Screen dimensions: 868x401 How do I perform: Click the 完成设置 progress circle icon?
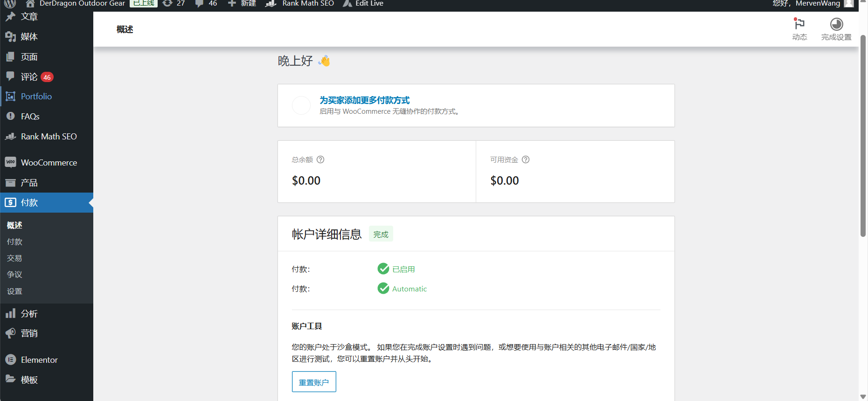[836, 24]
